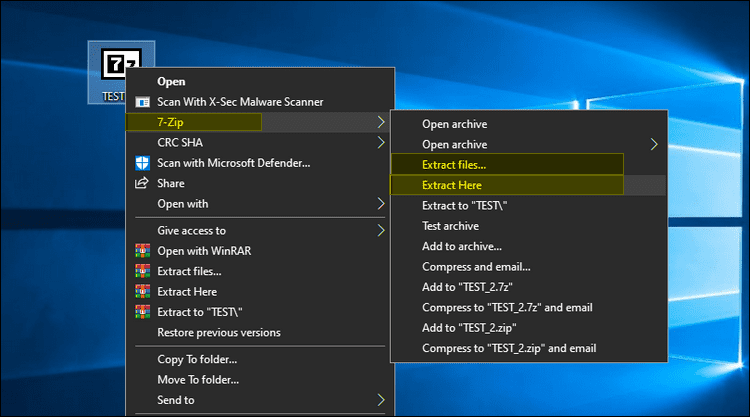Click WinRAR icon beside Extract files...
Screen dimensions: 750x417
pos(142,271)
